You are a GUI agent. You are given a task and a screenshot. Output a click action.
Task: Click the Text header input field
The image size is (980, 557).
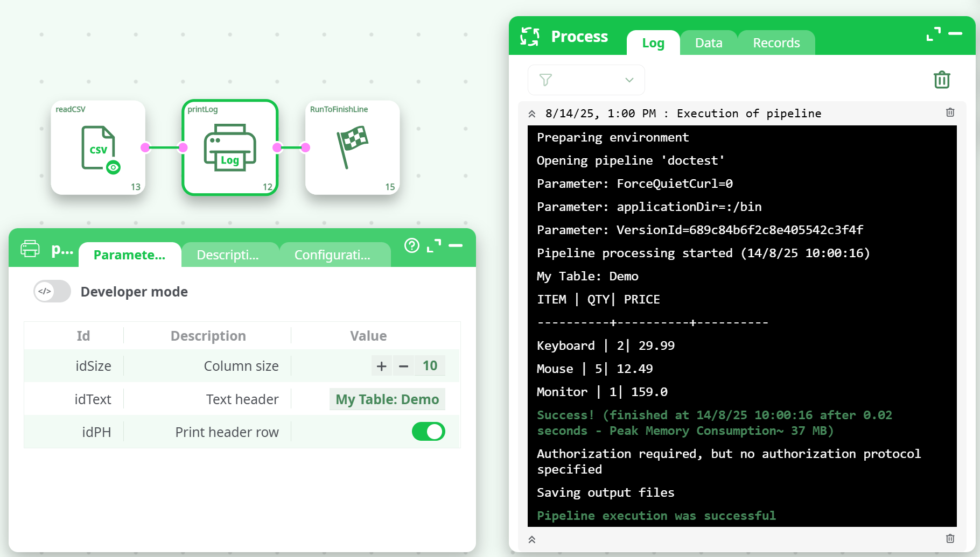coord(387,399)
